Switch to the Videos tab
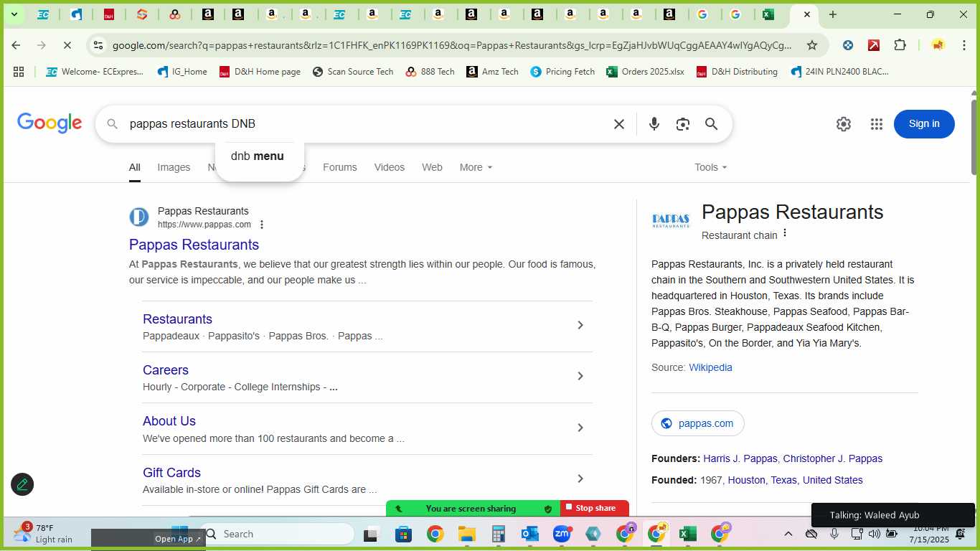This screenshot has width=980, height=551. (390, 167)
